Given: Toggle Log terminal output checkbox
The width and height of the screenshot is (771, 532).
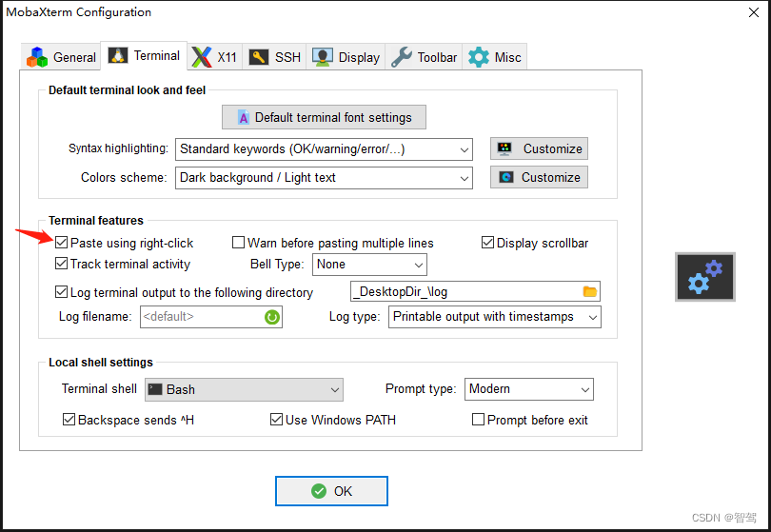Looking at the screenshot, I should 62,292.
